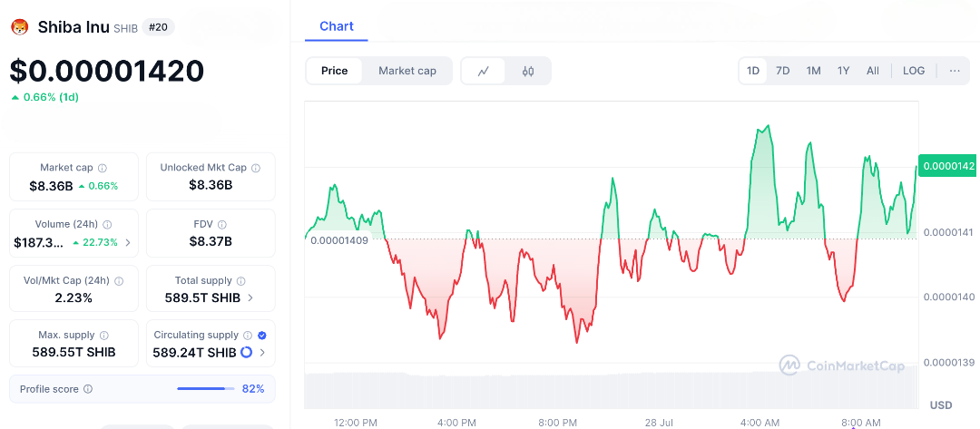Open the Unlocked Mkt Cap info icon
The image size is (980, 429).
click(x=256, y=168)
